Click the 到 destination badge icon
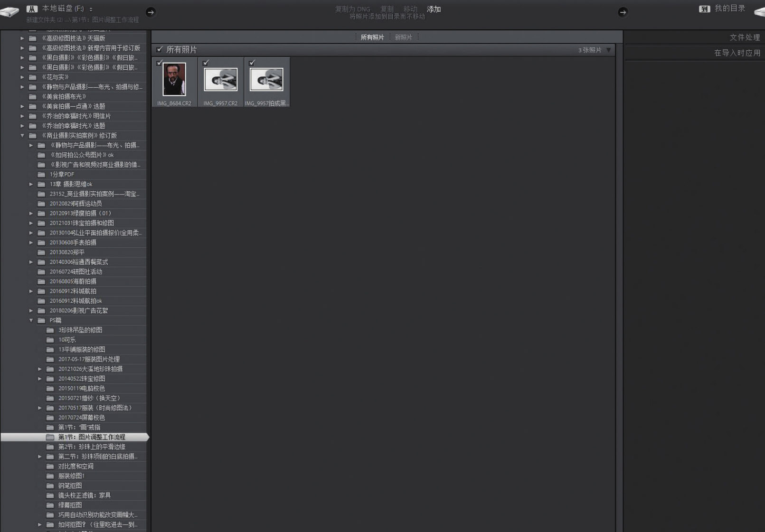The image size is (765, 532). [704, 9]
